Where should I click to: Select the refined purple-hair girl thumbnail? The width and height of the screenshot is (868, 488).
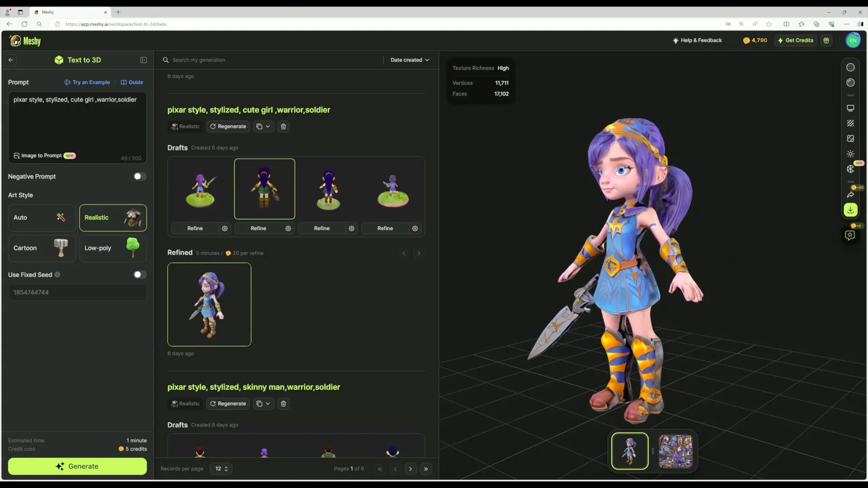pyautogui.click(x=209, y=305)
